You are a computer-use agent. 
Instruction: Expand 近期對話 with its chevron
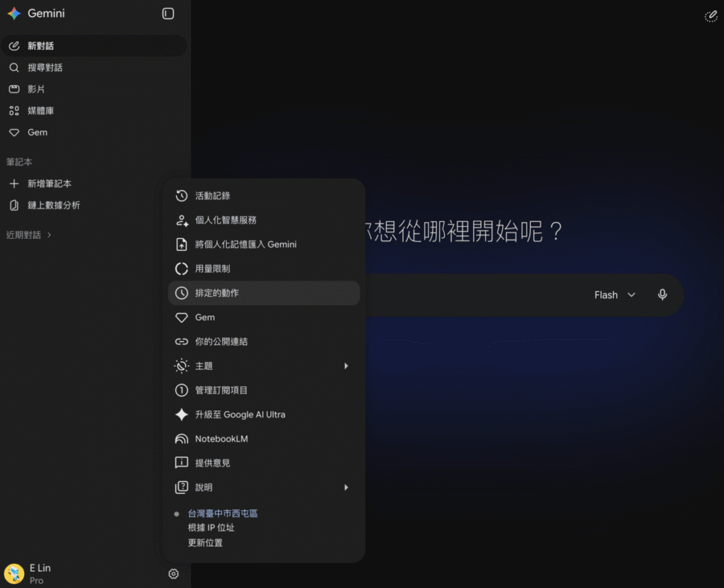click(49, 235)
